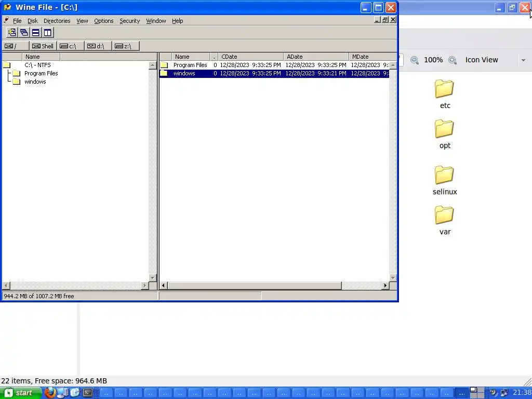Click the new window toolbar icon

tap(12, 33)
